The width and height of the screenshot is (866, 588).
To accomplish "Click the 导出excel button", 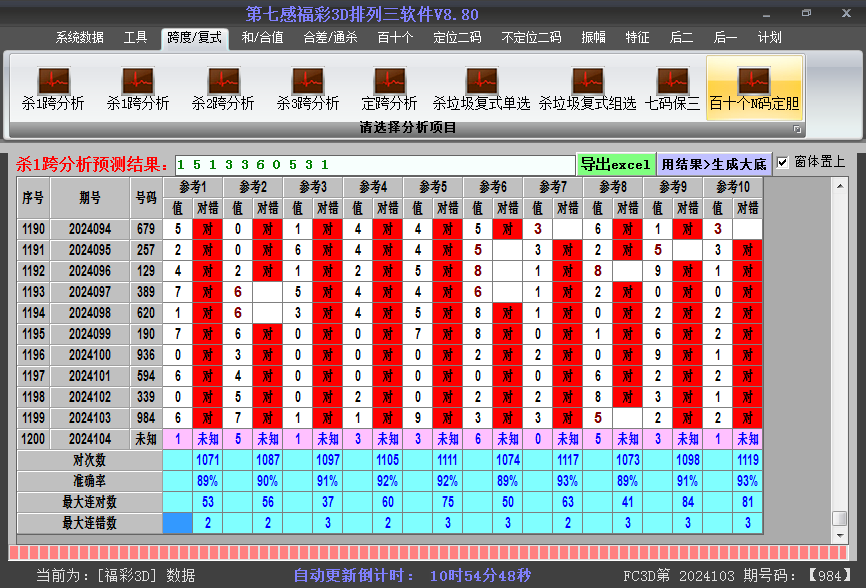I will [615, 164].
